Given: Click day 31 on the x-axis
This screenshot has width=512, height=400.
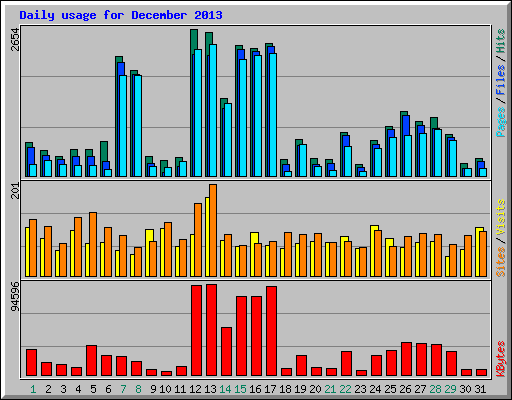Looking at the screenshot, I should click(x=480, y=389).
